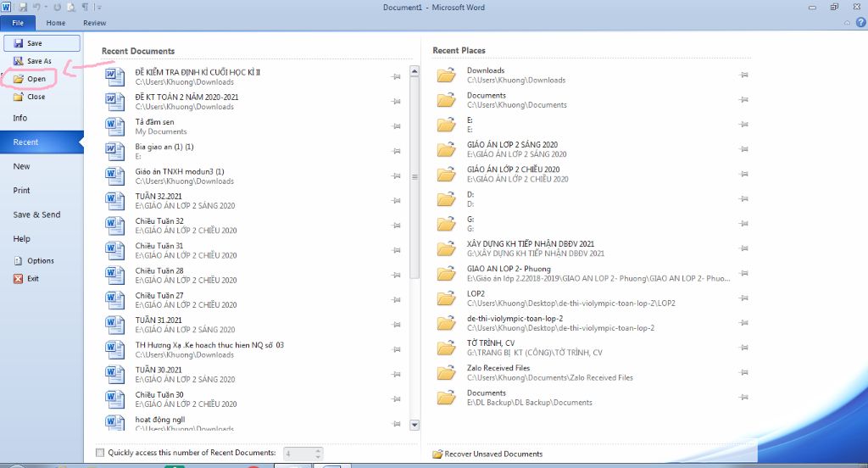Open the Save & Send section
Image resolution: width=868 pixels, height=468 pixels.
[x=37, y=214]
